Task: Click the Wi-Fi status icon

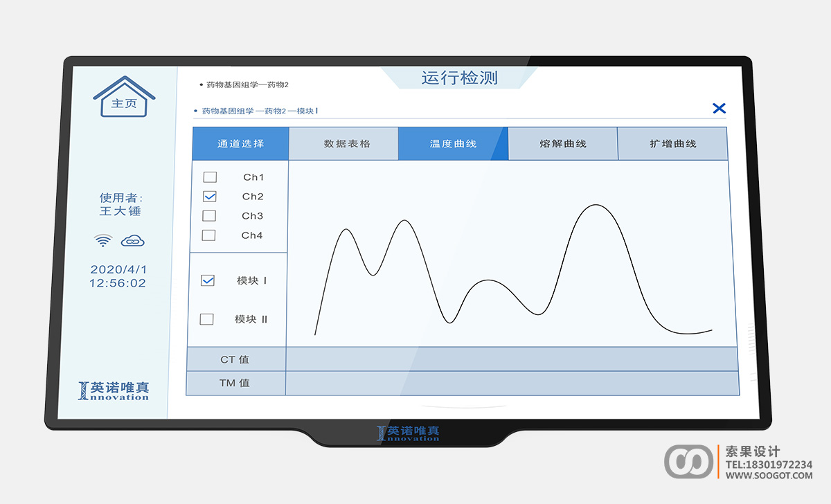Action: [x=103, y=241]
